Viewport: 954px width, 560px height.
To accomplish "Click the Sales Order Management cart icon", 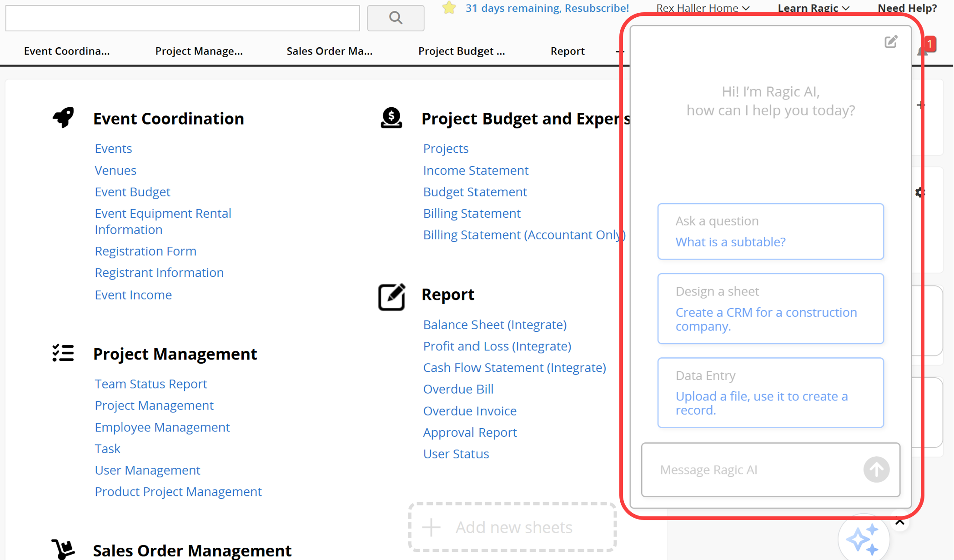I will click(63, 549).
